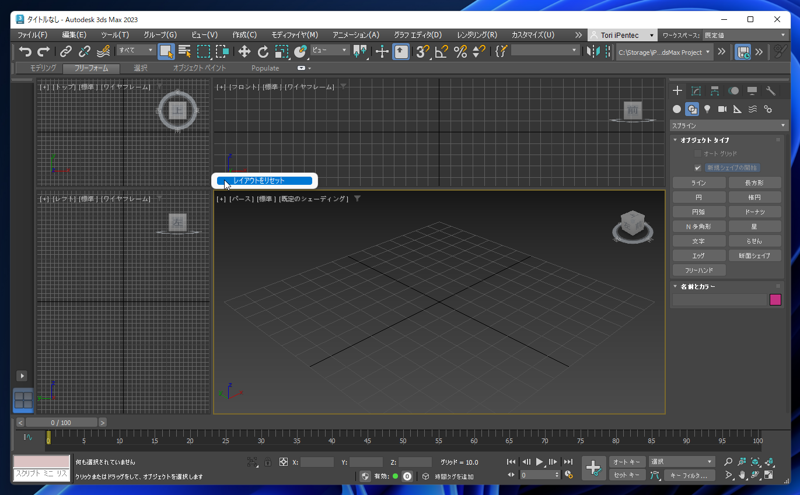Toggle Spinner Snap
Image resolution: width=800 pixels, height=495 pixels.
pyautogui.click(x=479, y=51)
